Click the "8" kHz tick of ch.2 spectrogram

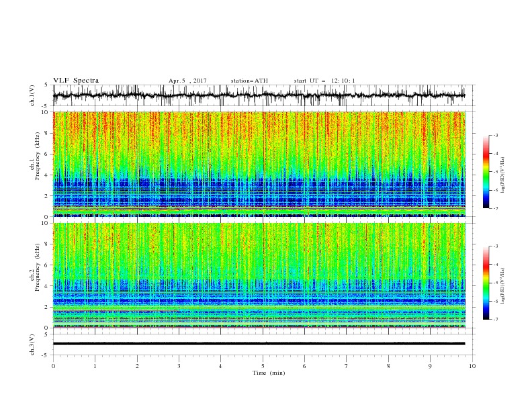point(47,244)
